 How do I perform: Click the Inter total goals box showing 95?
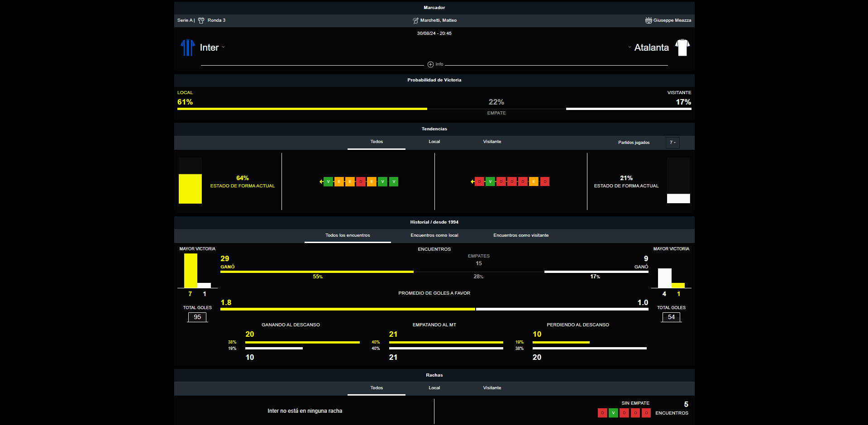click(x=197, y=317)
